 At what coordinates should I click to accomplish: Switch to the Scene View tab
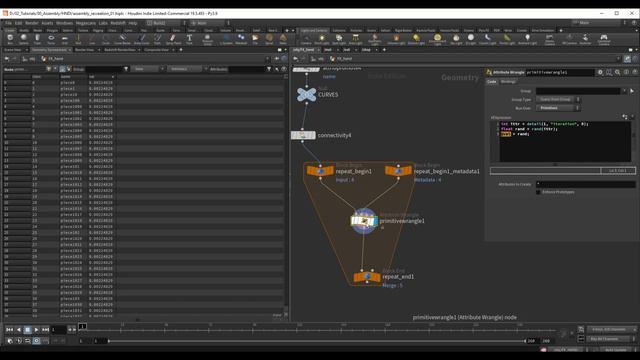[13, 50]
